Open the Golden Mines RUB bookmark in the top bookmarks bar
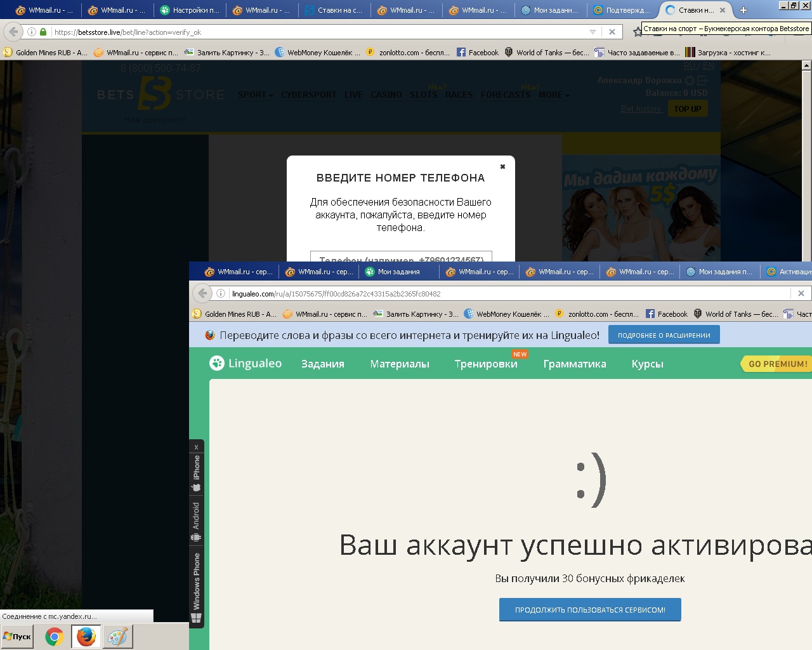This screenshot has height=650, width=812. [46, 53]
